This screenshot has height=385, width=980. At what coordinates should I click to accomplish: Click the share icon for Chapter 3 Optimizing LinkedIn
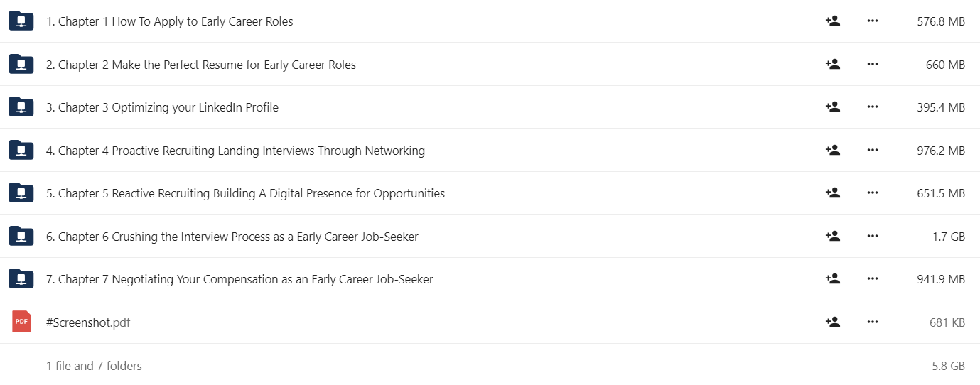(x=832, y=107)
